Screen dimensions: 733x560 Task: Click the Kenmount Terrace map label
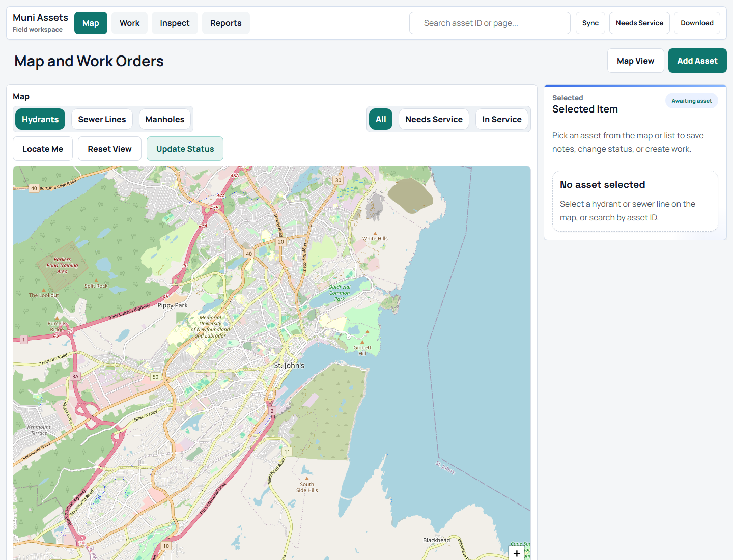(x=39, y=430)
